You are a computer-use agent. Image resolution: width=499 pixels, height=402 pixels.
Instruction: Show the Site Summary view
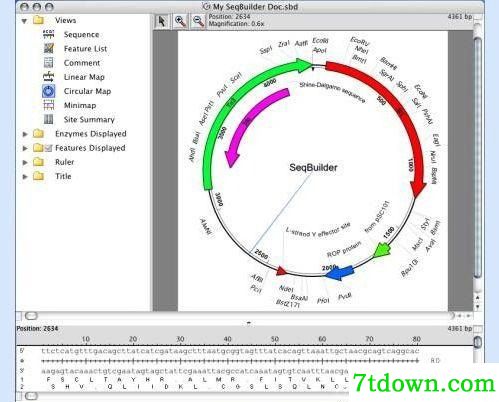coord(89,119)
